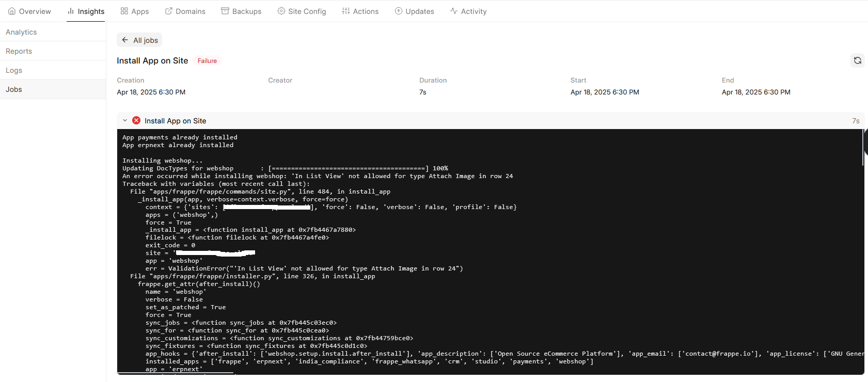Click the 'Traceback with variables' log line
The image size is (868, 382).
pos(216,184)
